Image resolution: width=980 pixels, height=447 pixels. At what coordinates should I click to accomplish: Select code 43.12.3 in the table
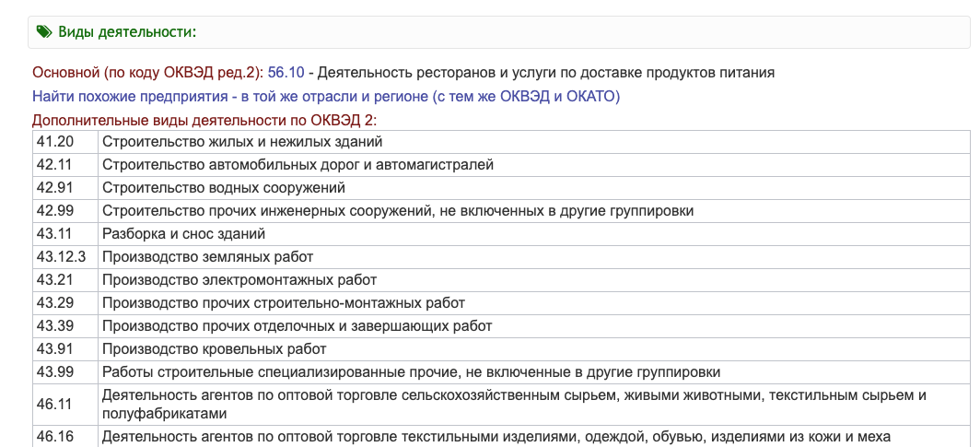(61, 257)
